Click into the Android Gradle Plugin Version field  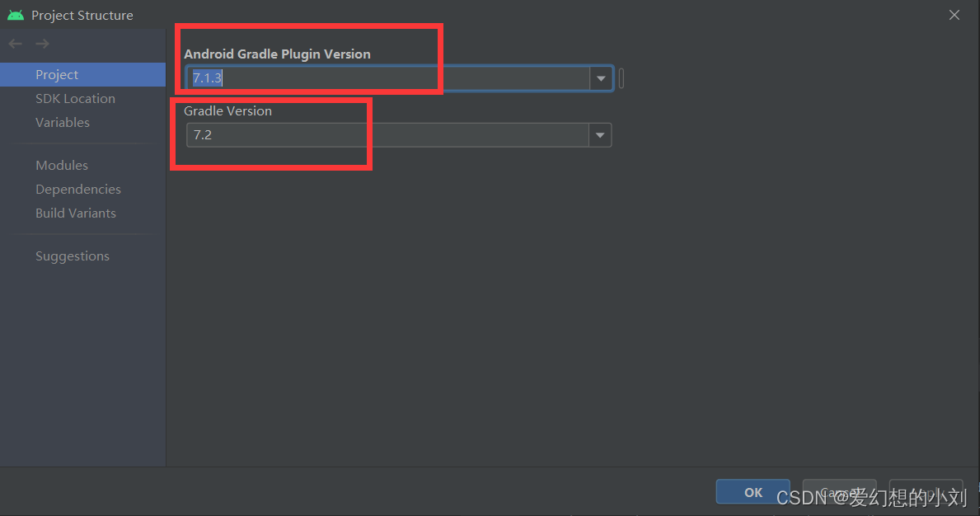(x=388, y=78)
